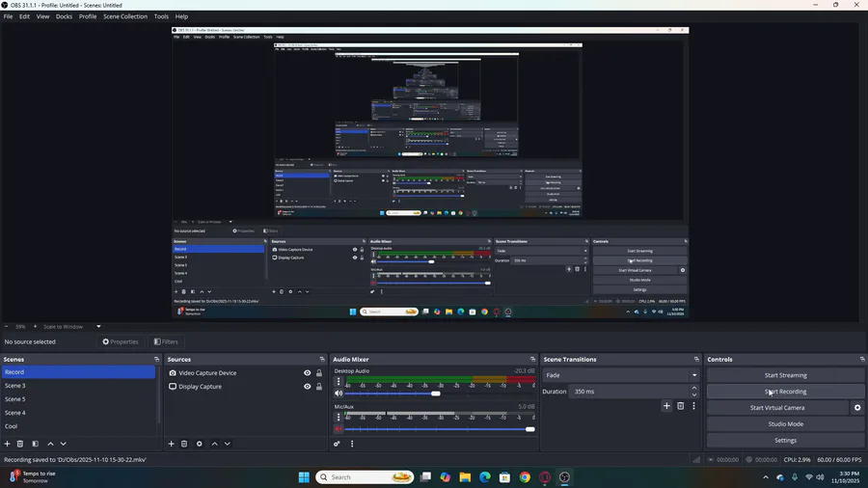Toggle lock on Video Capture Device
The width and height of the screenshot is (868, 488).
[319, 373]
